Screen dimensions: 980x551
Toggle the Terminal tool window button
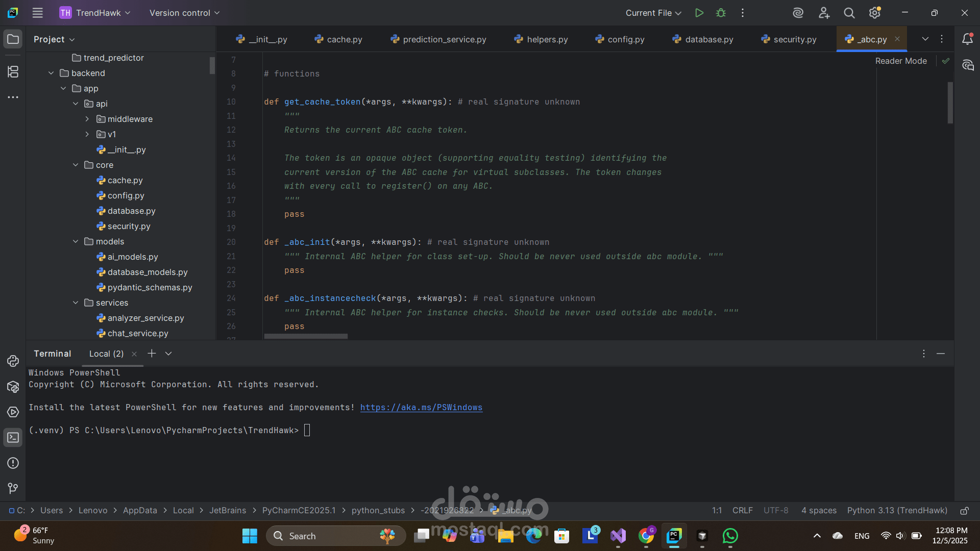pyautogui.click(x=13, y=438)
